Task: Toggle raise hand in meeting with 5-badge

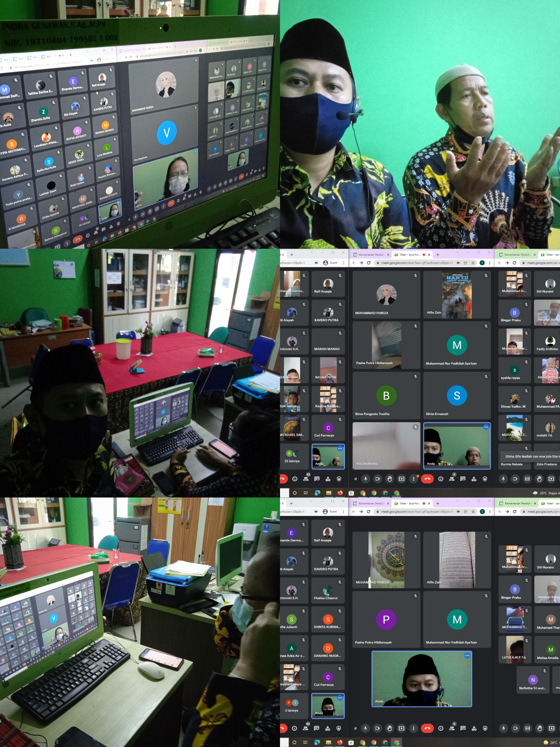Action: coord(389,728)
